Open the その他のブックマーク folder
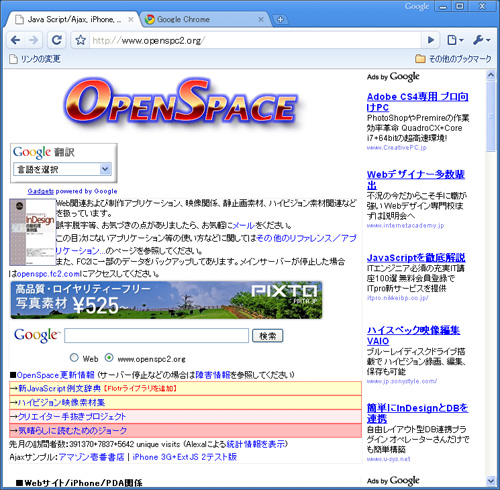 453,59
